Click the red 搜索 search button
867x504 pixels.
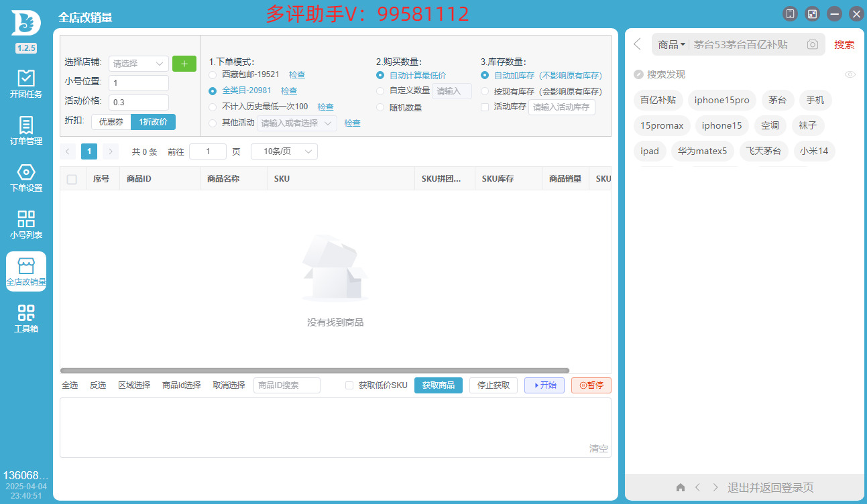pos(844,45)
